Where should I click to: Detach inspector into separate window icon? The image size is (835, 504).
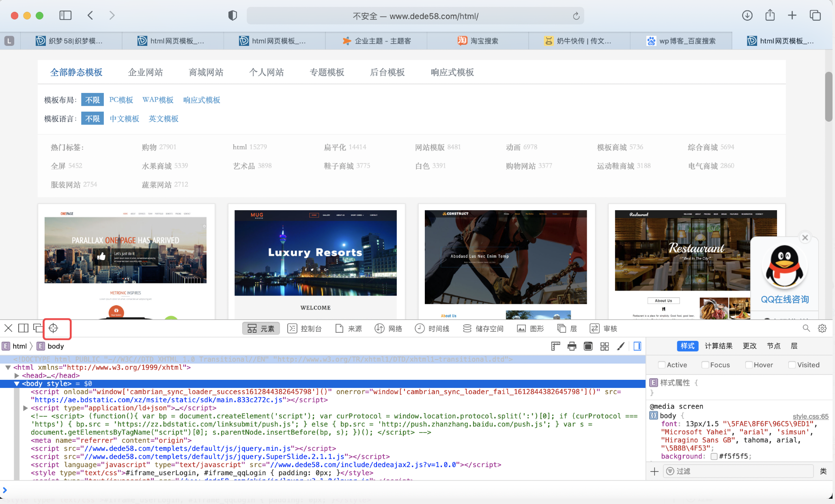(x=38, y=328)
